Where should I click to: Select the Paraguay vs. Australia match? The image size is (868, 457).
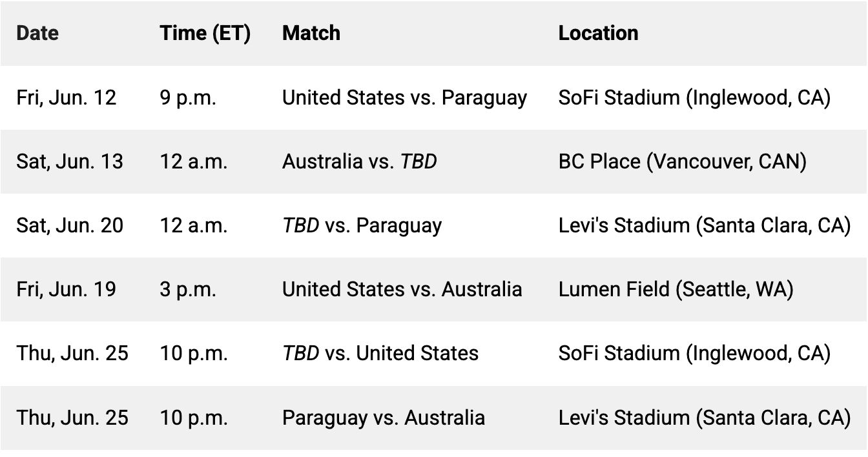coord(384,417)
